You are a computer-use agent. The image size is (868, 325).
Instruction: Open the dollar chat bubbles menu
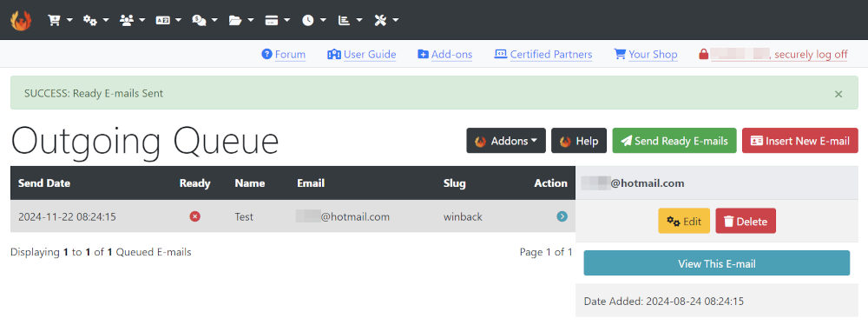pyautogui.click(x=204, y=21)
